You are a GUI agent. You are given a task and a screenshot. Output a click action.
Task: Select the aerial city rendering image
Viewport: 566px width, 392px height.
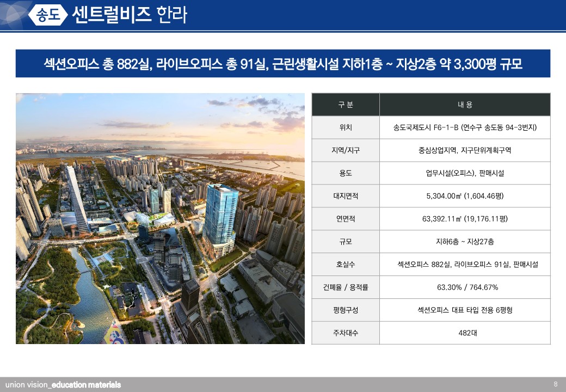tap(160, 218)
